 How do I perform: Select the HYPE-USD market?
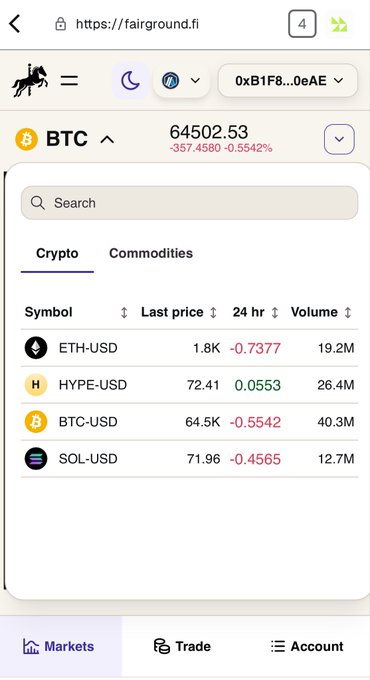pos(190,385)
